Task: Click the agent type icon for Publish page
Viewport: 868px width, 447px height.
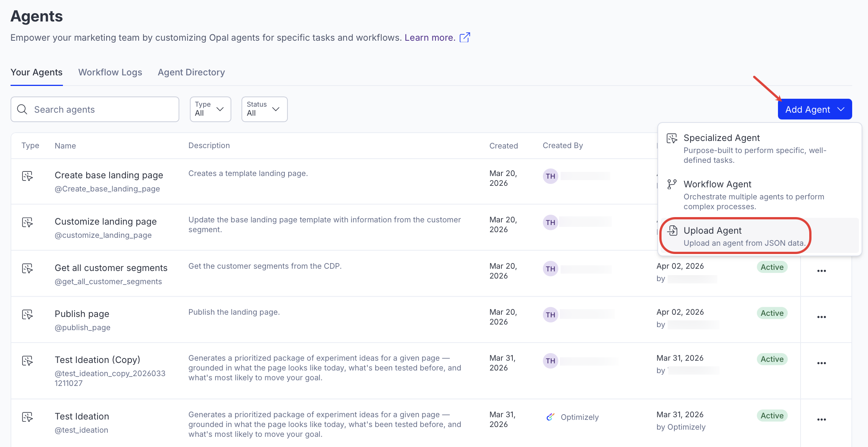Action: pos(28,314)
